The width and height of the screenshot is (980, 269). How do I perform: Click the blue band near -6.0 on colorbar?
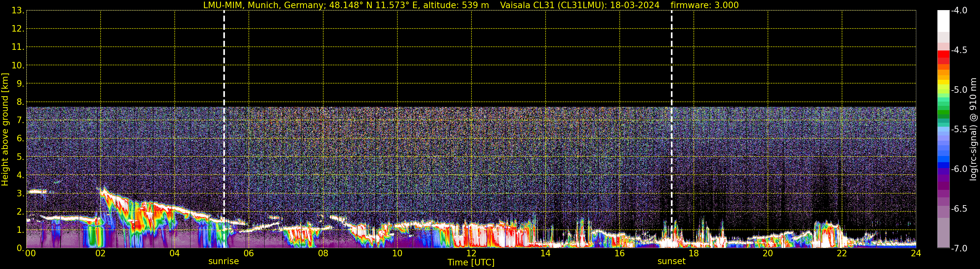point(944,165)
